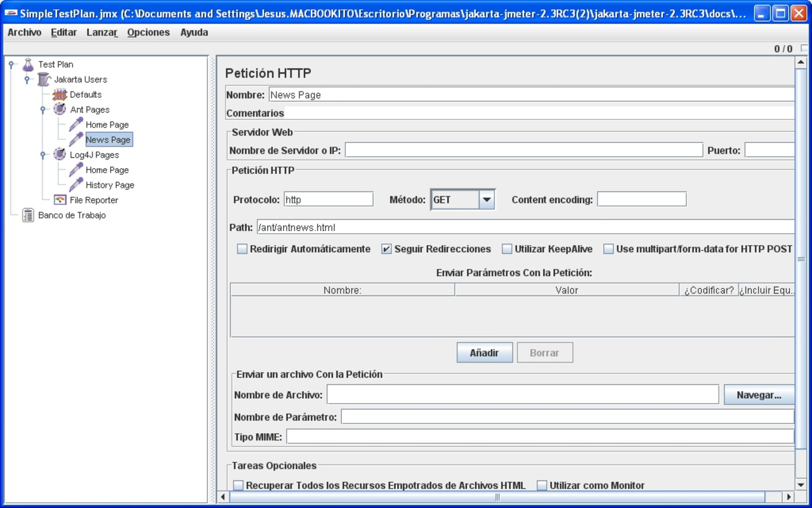The image size is (812, 508).
Task: Click the File Reporter listener icon
Action: tap(60, 200)
